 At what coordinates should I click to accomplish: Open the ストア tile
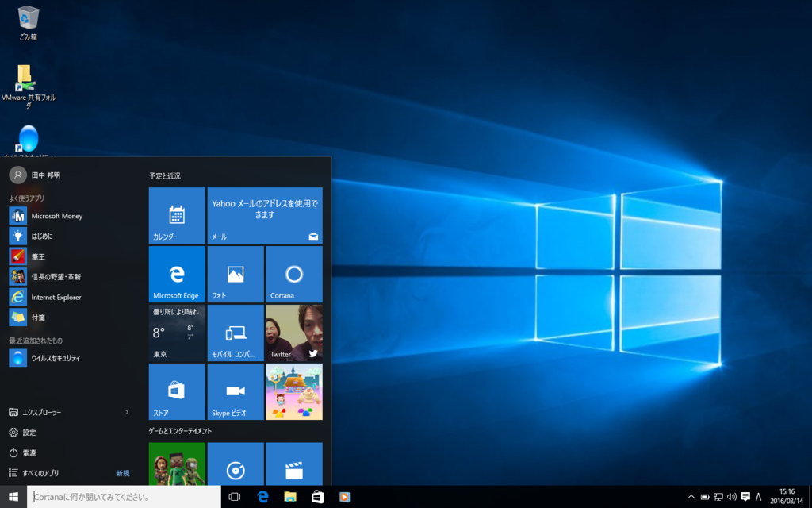click(177, 391)
